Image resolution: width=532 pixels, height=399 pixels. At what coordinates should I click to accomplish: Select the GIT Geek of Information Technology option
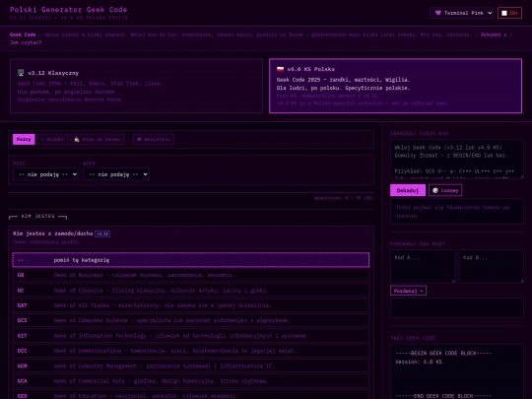(x=191, y=336)
